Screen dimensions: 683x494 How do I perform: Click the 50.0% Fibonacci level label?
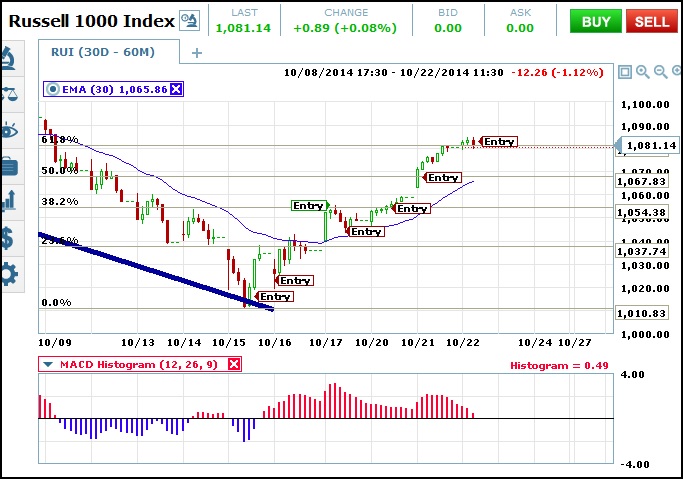60,170
